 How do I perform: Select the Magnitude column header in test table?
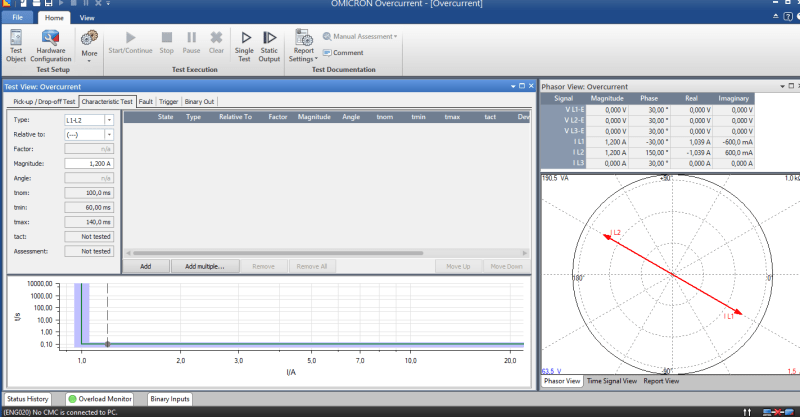(314, 117)
